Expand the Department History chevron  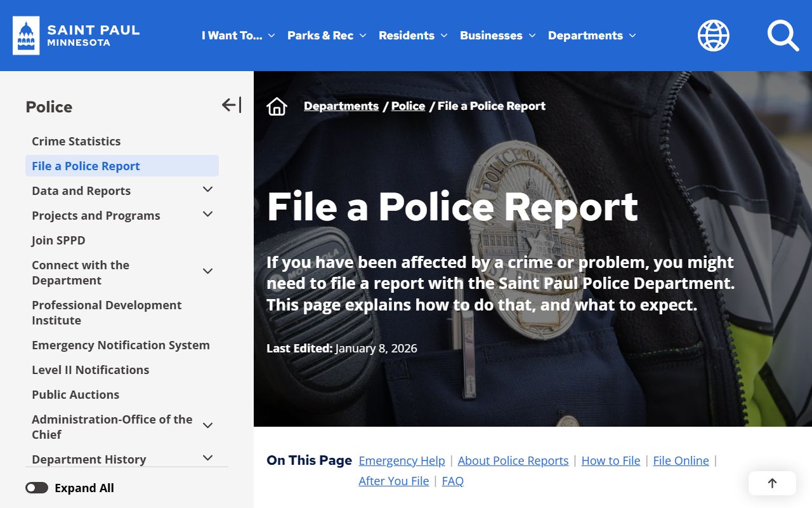(x=207, y=458)
